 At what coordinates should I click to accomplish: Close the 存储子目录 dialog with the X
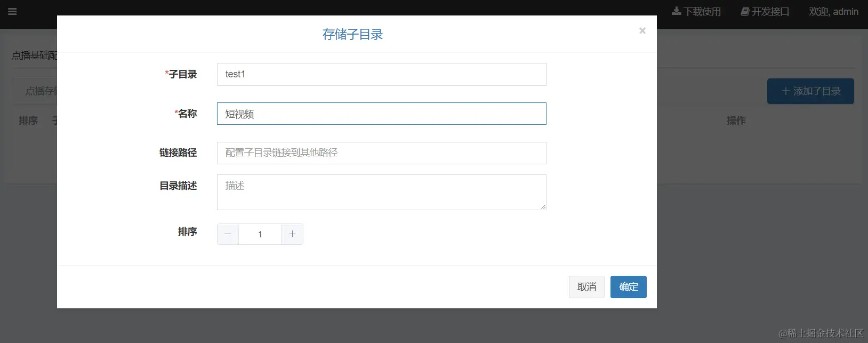coord(642,31)
